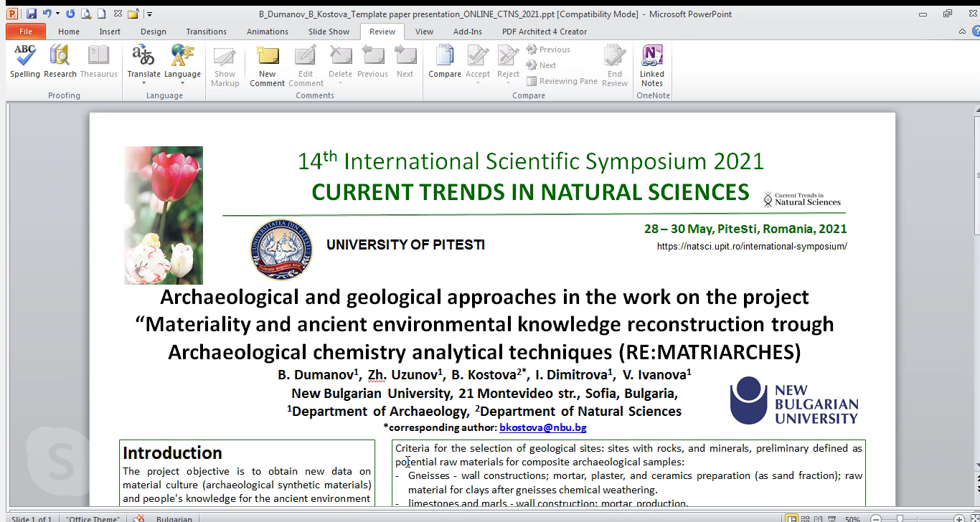980x522 pixels.
Task: Click the tulip flower image on slide
Action: pyautogui.click(x=164, y=215)
